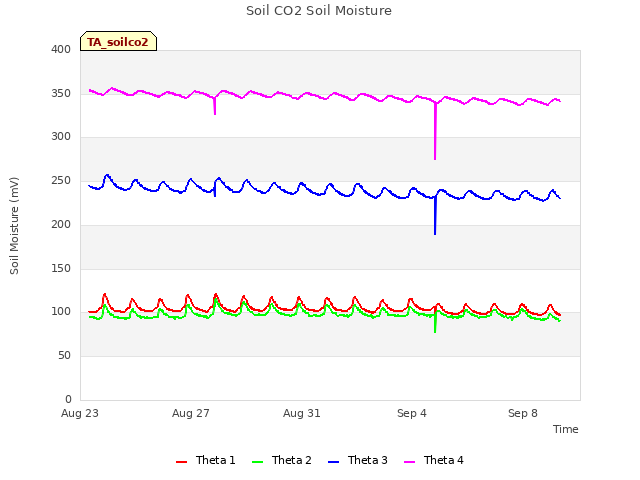Toggle the Theta 1 legend entry
640x480 pixels.
click(206, 460)
